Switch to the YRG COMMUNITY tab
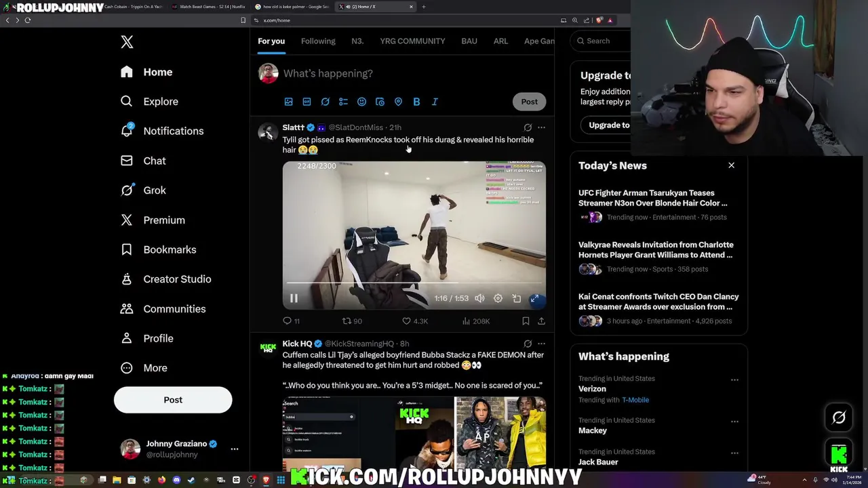Viewport: 868px width, 488px height. click(412, 41)
